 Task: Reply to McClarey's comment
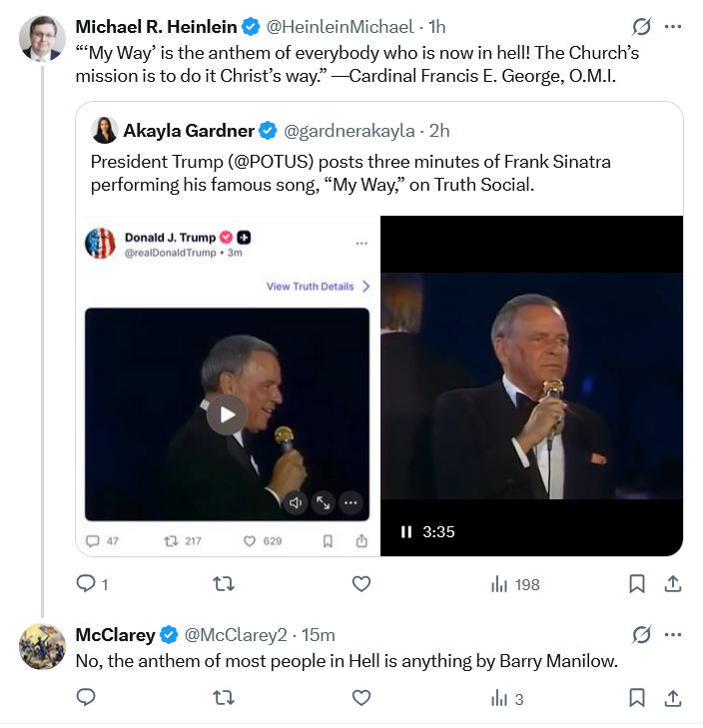(86, 698)
